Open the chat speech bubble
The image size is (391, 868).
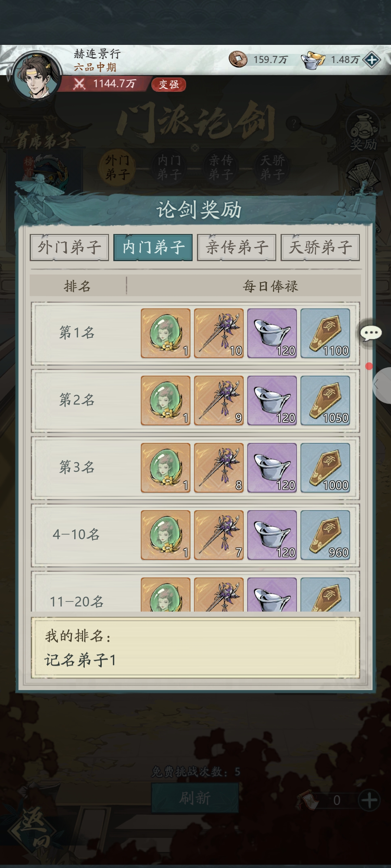pyautogui.click(x=371, y=333)
